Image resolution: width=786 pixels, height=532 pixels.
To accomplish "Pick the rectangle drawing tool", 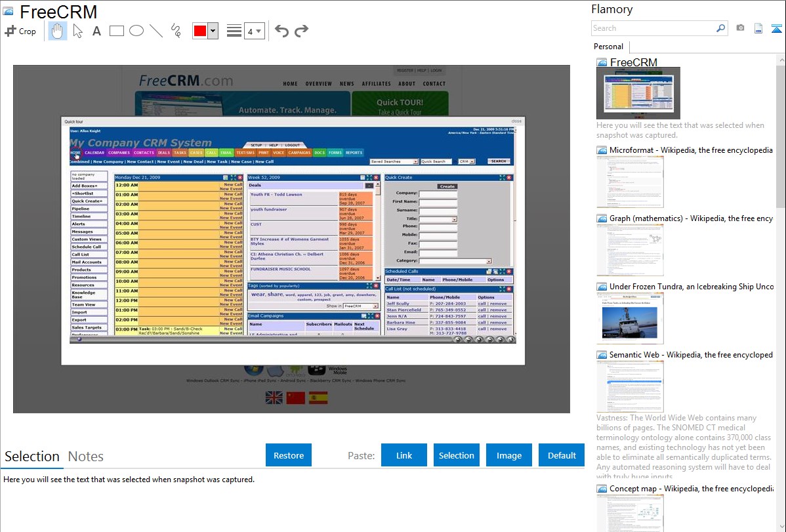I will (116, 31).
